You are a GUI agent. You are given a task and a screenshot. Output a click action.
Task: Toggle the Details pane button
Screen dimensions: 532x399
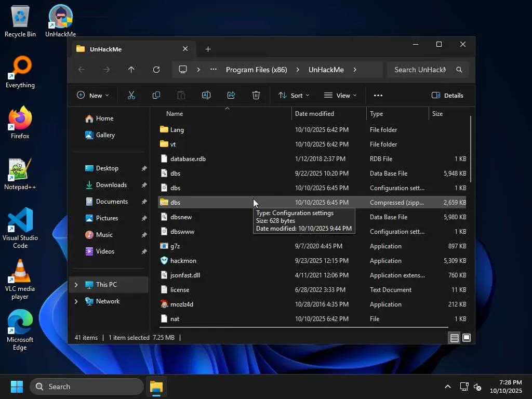click(447, 96)
